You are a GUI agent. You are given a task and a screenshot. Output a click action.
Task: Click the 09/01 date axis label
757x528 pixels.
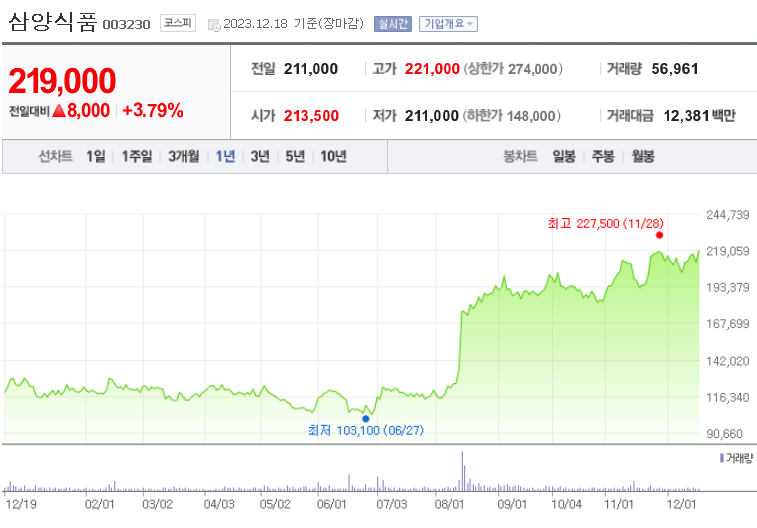pos(512,504)
